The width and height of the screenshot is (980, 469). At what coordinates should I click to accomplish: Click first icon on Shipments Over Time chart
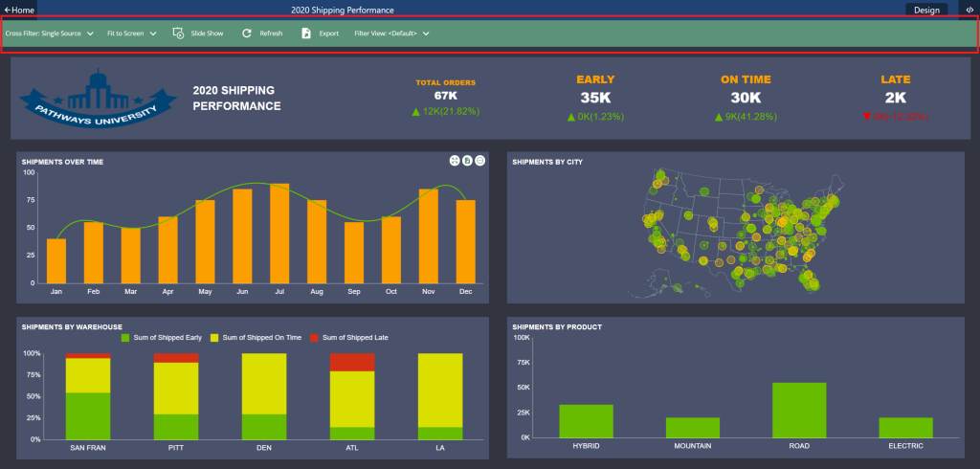454,162
